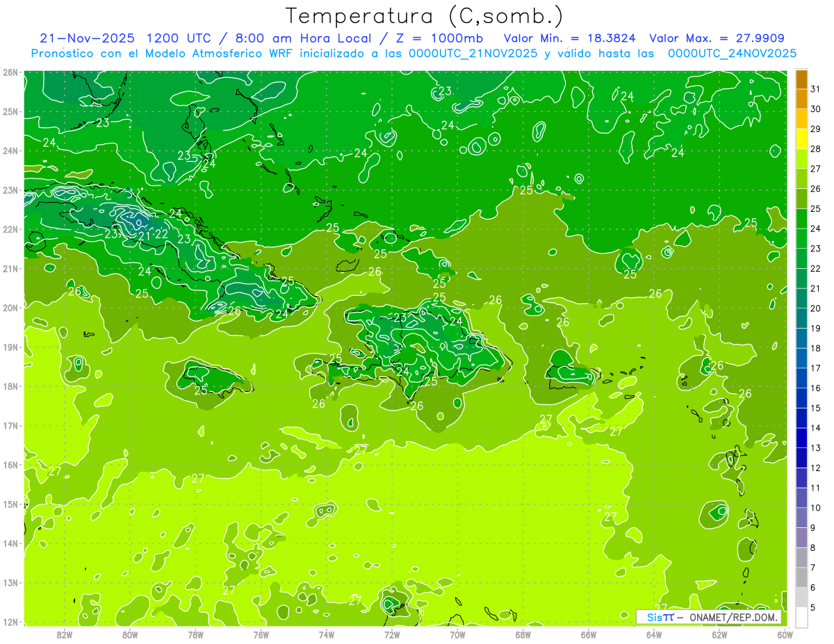Click the '68W' longitude axis label

pyautogui.click(x=523, y=634)
